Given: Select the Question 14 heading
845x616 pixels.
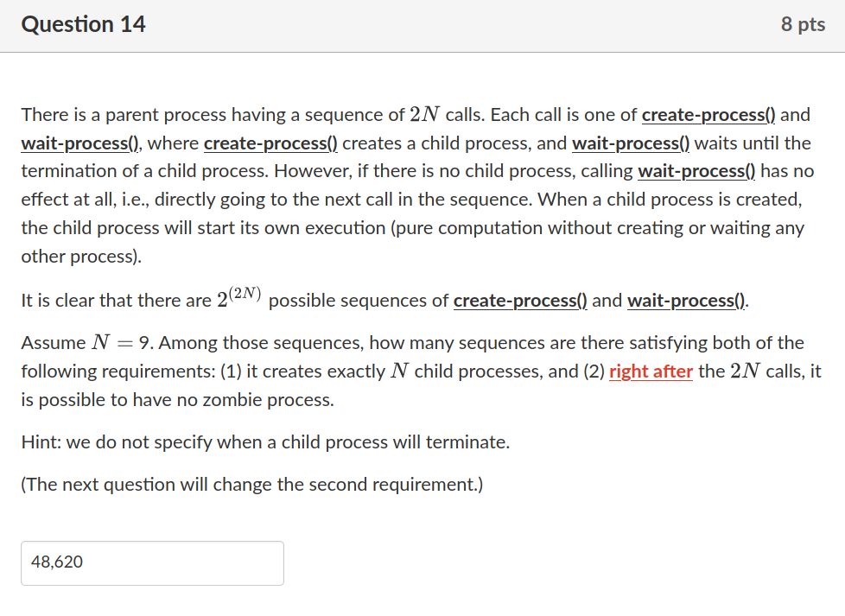Looking at the screenshot, I should 83,24.
